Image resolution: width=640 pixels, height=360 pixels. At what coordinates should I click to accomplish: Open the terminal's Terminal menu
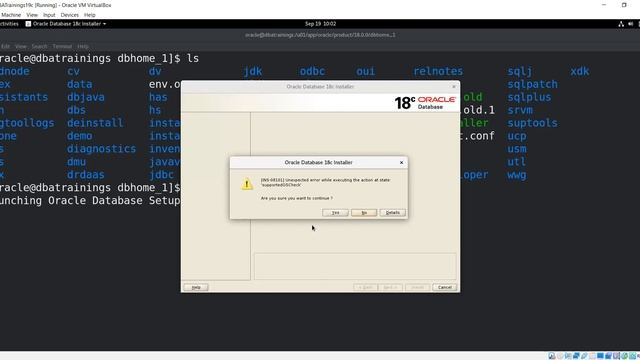click(x=62, y=47)
